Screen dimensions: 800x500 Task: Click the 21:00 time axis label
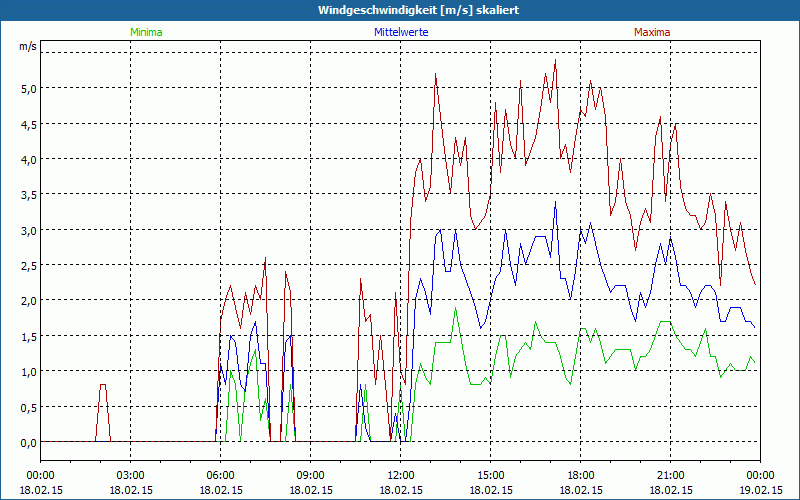point(670,476)
